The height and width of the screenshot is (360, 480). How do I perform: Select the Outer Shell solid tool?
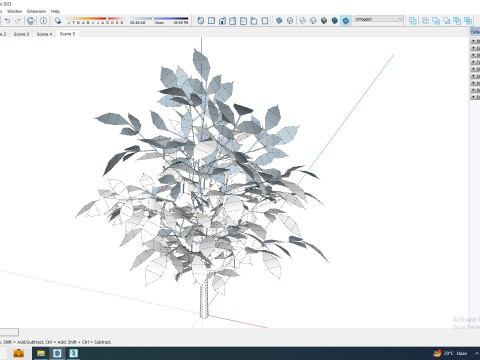413,21
